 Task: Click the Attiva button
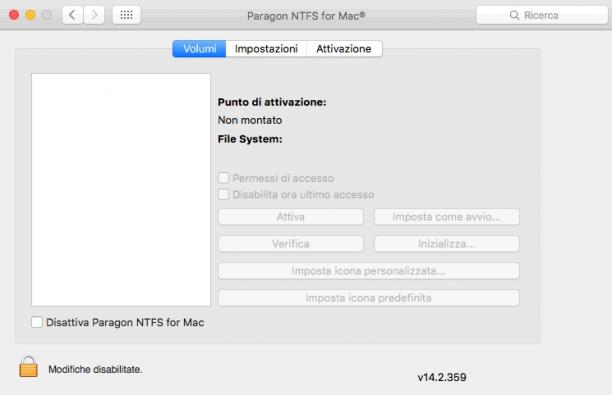click(x=291, y=217)
